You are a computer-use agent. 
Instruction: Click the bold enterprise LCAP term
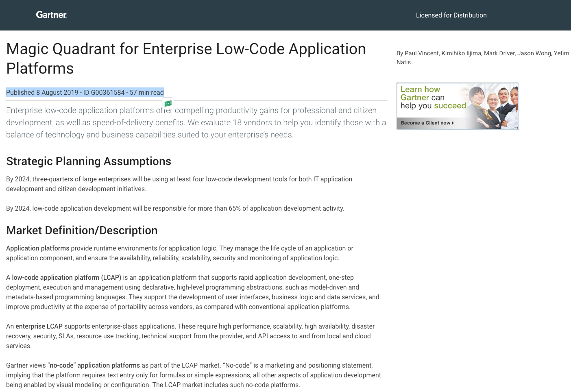click(x=39, y=326)
